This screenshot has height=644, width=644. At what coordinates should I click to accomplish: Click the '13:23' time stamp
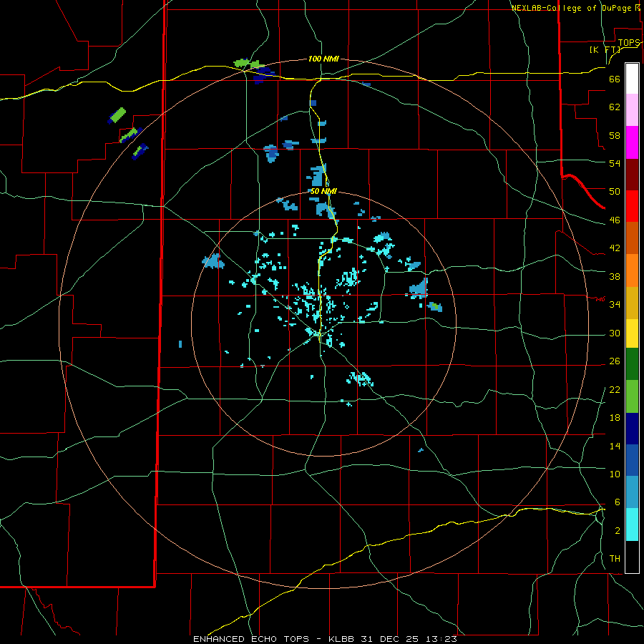[x=441, y=639]
